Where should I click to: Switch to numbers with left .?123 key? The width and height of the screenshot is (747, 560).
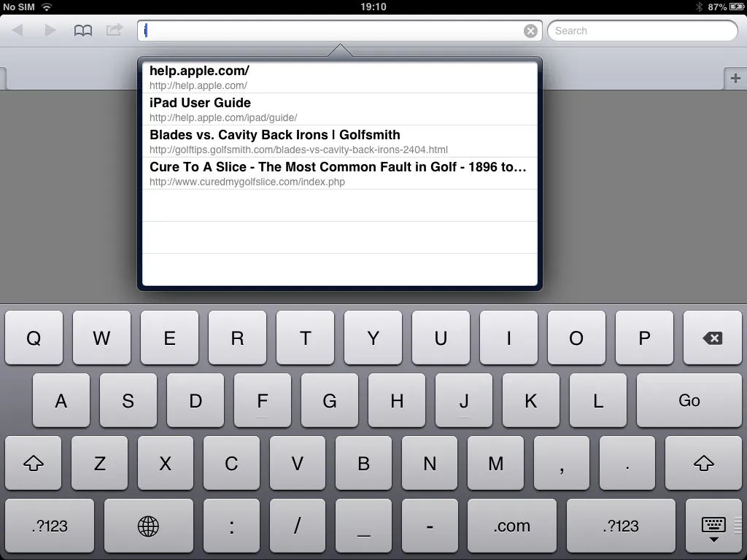(50, 526)
